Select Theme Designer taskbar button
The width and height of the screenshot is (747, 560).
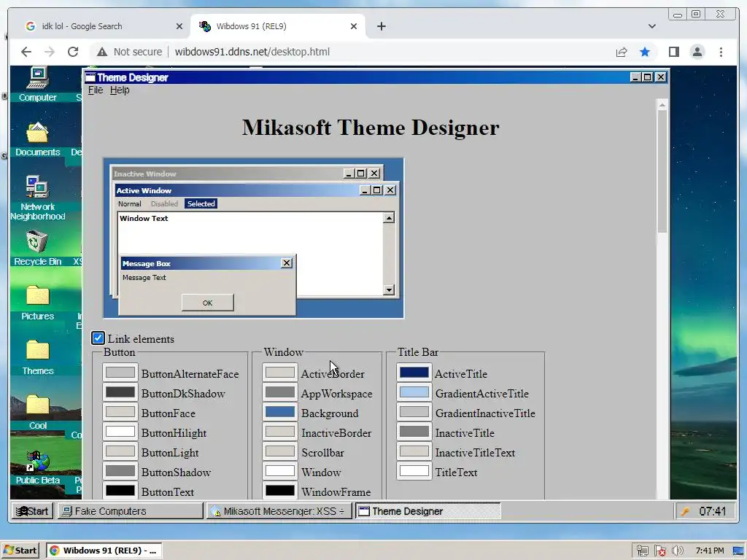coord(427,511)
